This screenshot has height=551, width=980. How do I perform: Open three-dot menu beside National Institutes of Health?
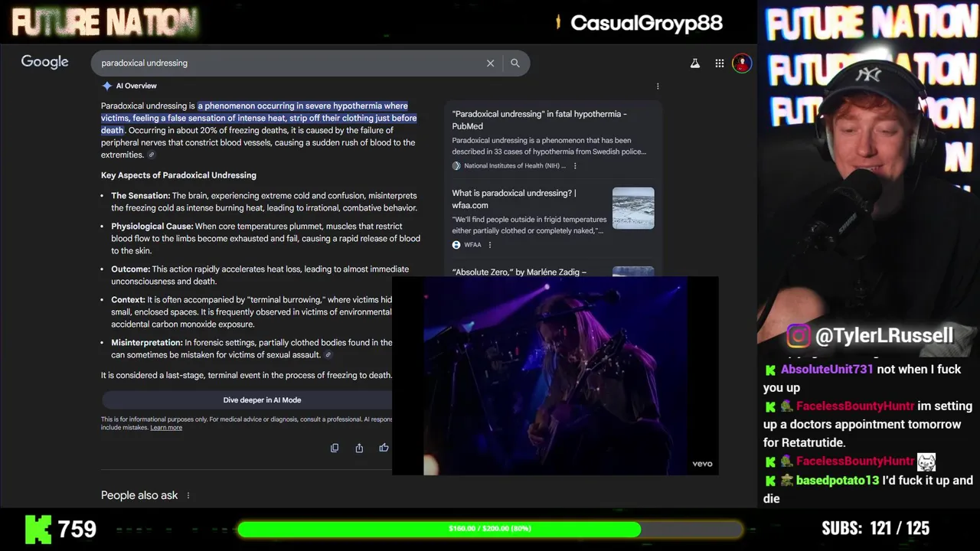point(575,165)
